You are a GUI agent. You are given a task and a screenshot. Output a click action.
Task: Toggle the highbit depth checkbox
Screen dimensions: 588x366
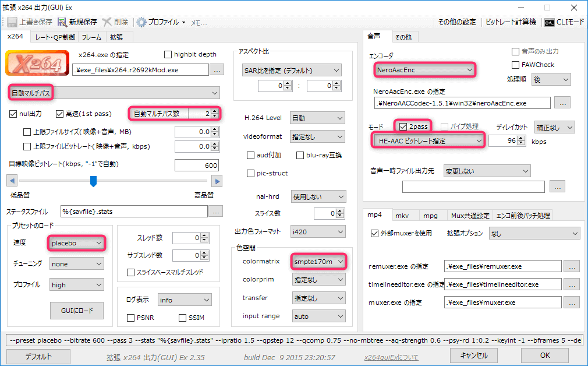(168, 54)
